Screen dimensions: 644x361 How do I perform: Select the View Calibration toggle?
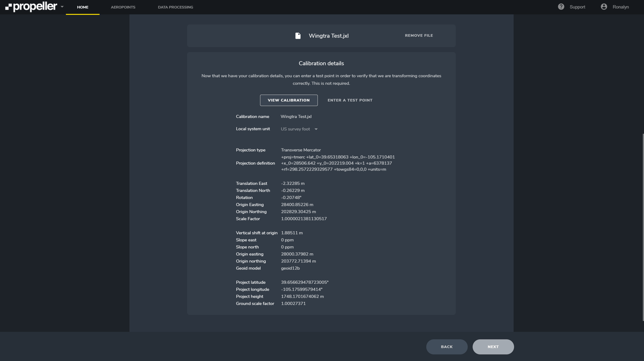coord(289,100)
